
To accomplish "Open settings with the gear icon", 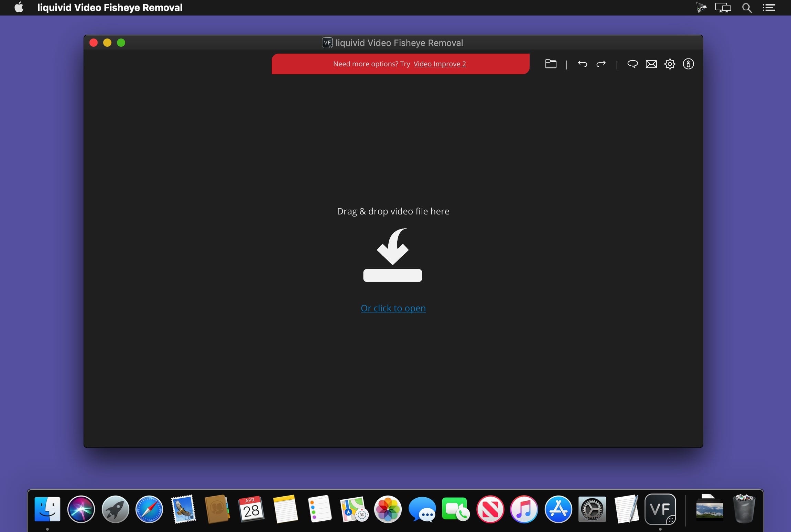I will pyautogui.click(x=670, y=64).
